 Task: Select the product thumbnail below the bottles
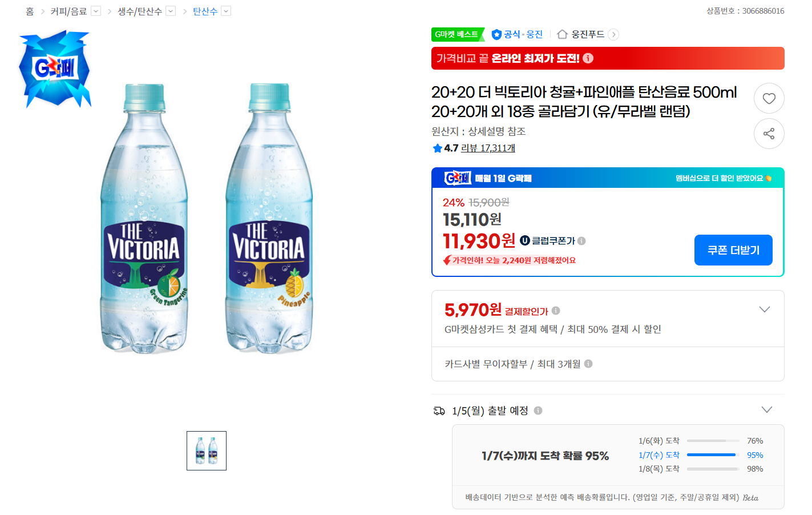206,450
